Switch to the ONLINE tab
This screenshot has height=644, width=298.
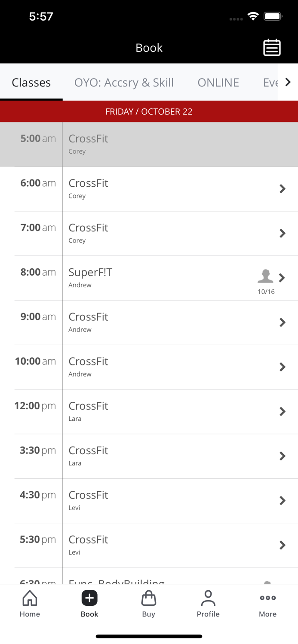pyautogui.click(x=218, y=82)
